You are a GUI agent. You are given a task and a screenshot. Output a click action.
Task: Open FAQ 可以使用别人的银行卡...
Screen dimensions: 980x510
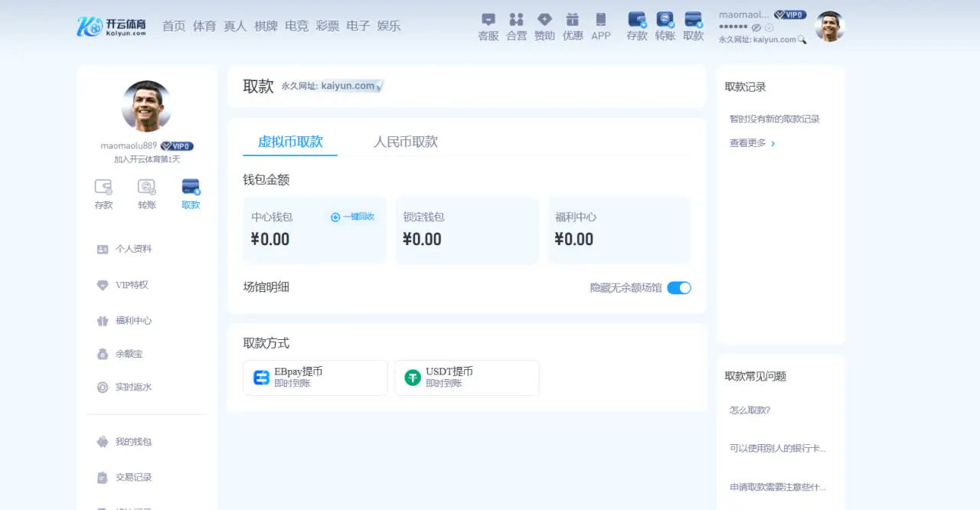778,448
